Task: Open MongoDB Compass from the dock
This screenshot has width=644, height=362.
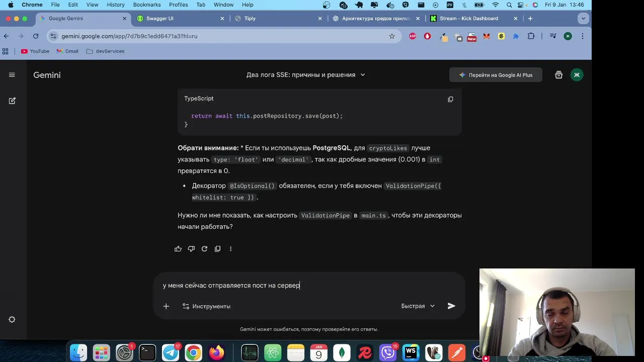Action: tap(342, 353)
